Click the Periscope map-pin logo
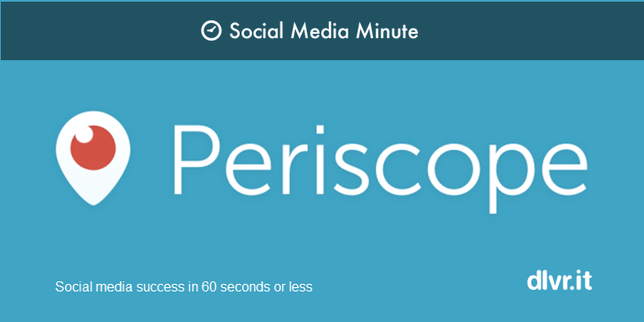Screen dimensions: 644x322 tap(93, 158)
